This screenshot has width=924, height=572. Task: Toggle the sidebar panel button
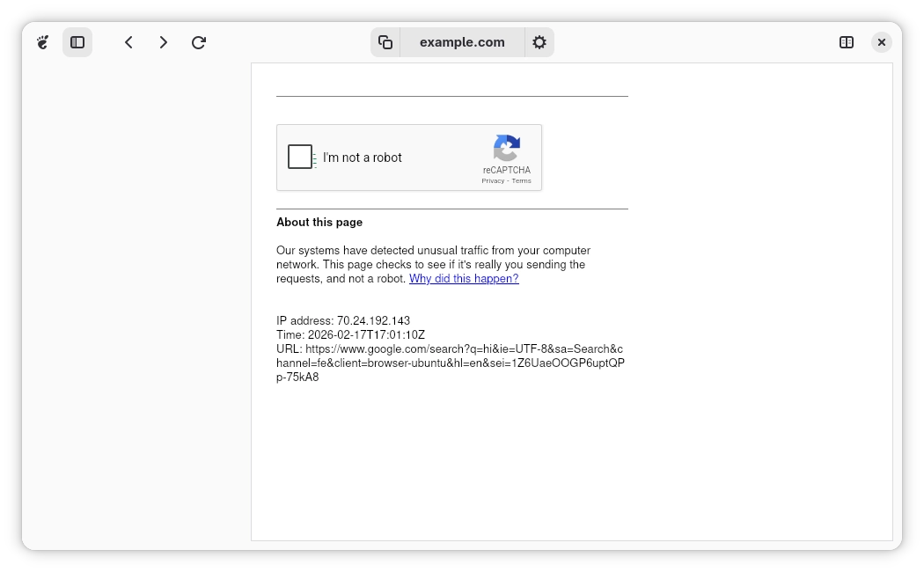click(77, 42)
